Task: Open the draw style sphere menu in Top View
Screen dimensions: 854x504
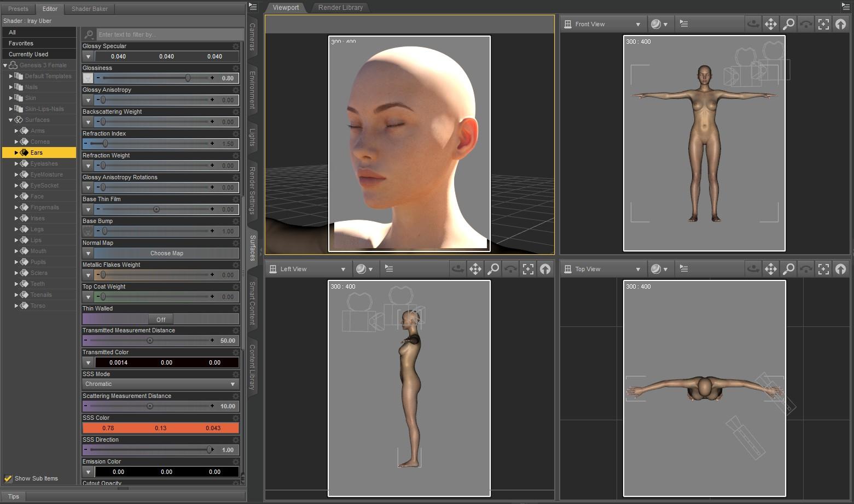Action: pos(658,269)
